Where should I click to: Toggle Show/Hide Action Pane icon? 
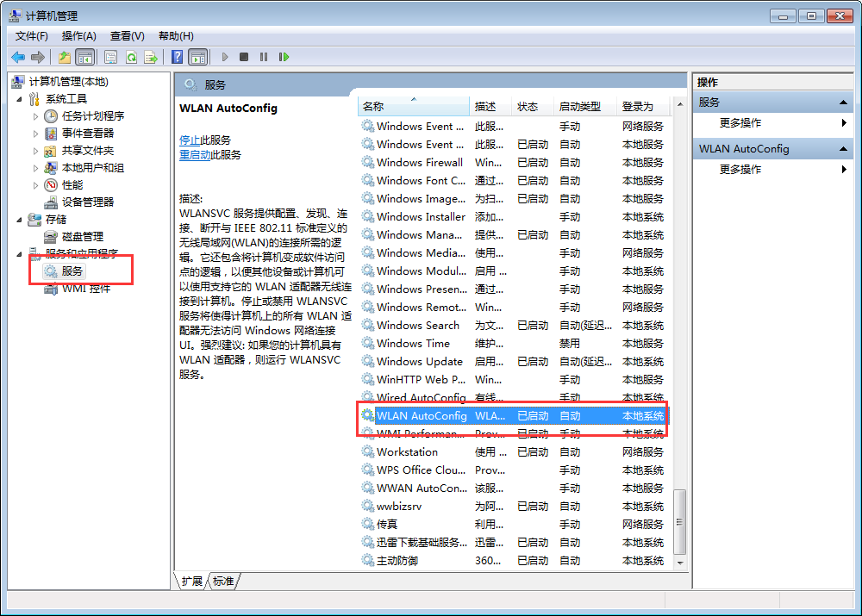[x=198, y=57]
